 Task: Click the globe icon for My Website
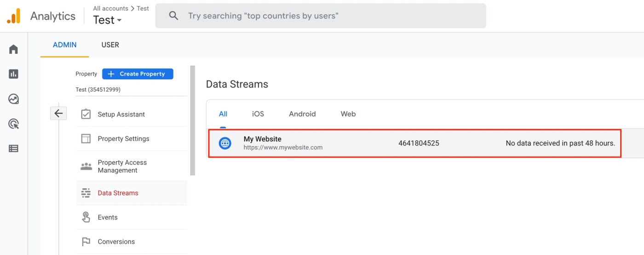pyautogui.click(x=225, y=143)
